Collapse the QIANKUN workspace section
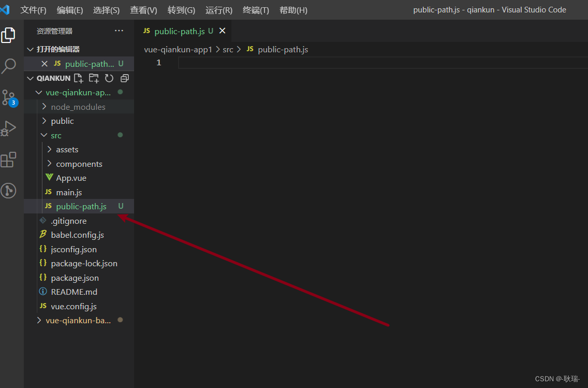 click(31, 78)
